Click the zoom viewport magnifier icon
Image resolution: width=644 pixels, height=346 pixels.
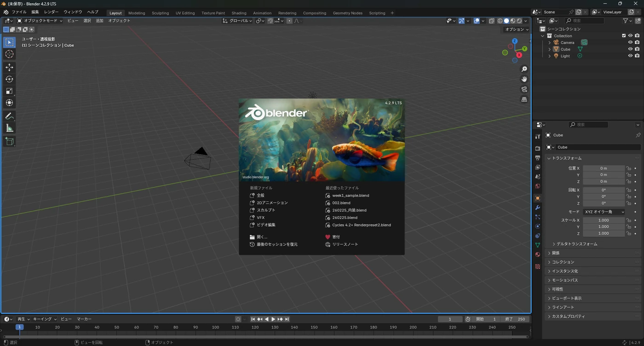(524, 69)
